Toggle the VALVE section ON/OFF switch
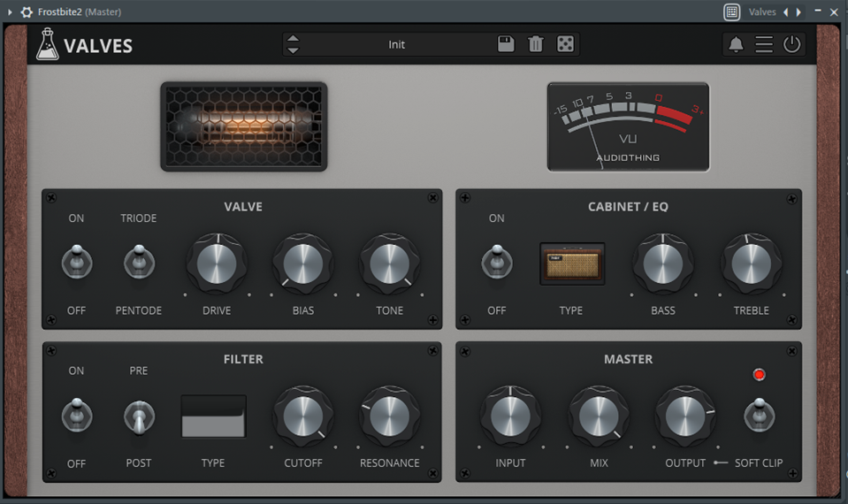The width and height of the screenshot is (848, 504). [77, 262]
